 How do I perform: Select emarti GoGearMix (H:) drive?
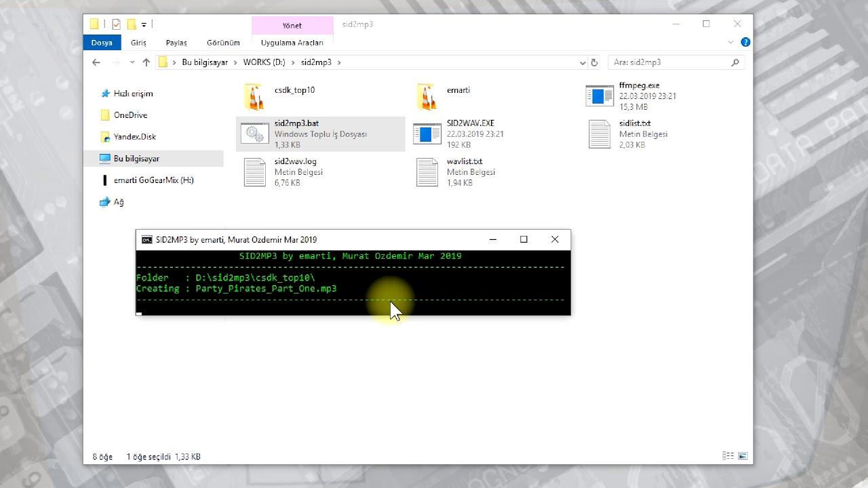[x=154, y=180]
